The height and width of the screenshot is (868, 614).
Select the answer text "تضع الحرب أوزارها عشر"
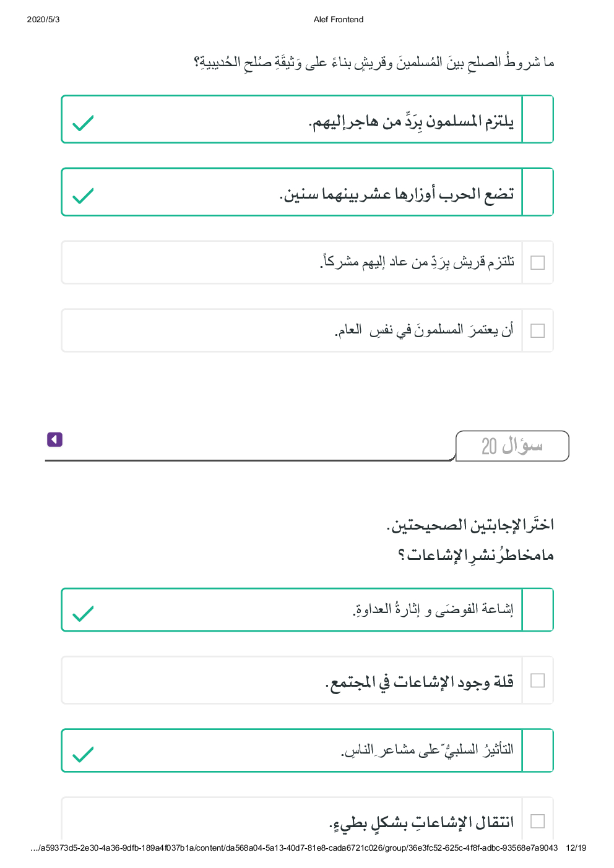[397, 194]
